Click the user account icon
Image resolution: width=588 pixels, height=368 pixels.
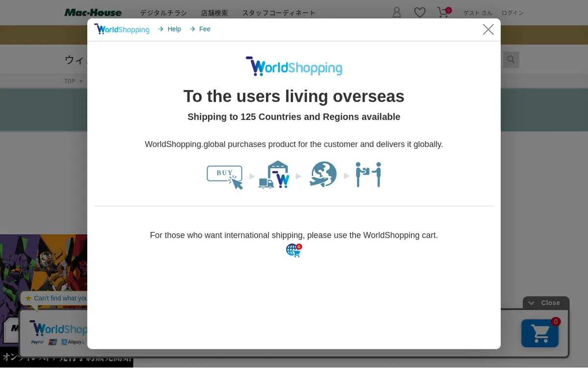point(397,13)
